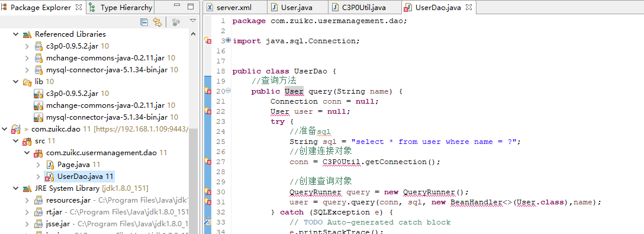Click the TODO task marker on line 33

click(208, 223)
